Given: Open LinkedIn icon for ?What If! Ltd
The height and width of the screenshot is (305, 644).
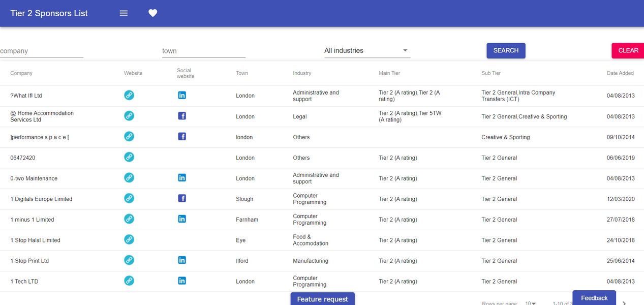Looking at the screenshot, I should pos(181,95).
